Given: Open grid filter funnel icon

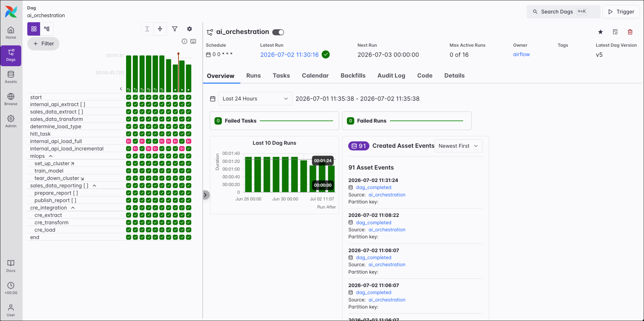Looking at the screenshot, I should point(175,29).
